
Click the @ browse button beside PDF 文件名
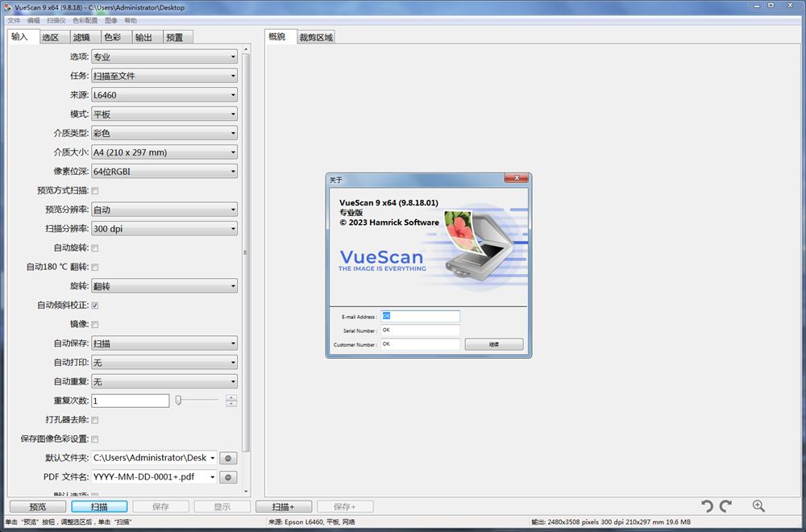228,477
